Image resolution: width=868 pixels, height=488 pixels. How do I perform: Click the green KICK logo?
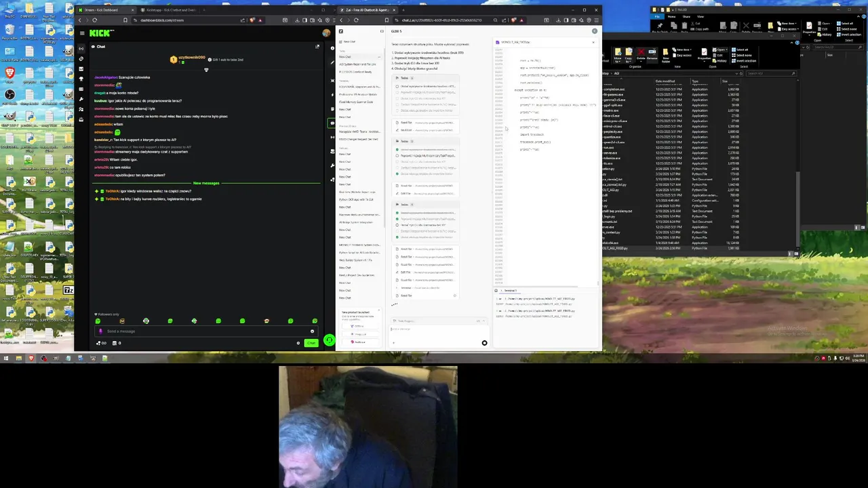pyautogui.click(x=102, y=33)
